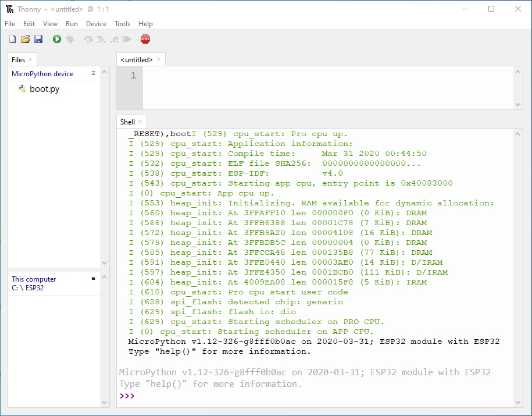The height and width of the screenshot is (416, 532).
Task: Start debugging with the bug icon
Action: tap(70, 39)
